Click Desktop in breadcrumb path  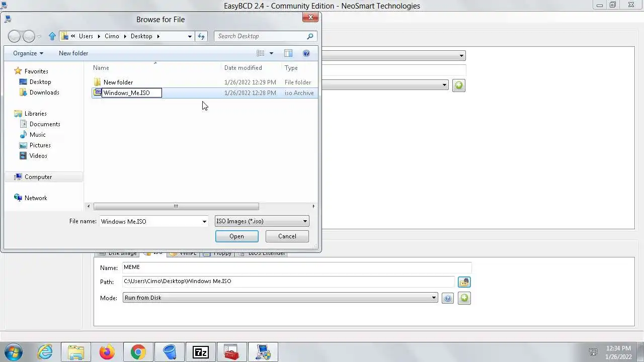141,36
